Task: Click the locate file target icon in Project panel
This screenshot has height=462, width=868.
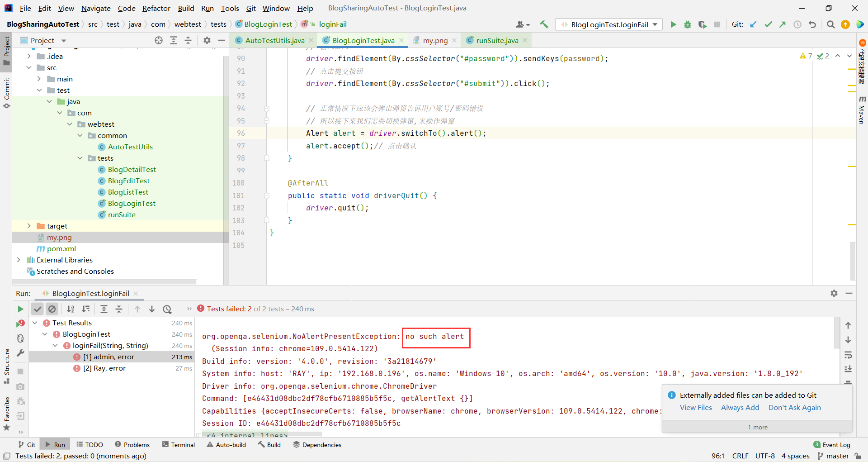Action: [159, 40]
